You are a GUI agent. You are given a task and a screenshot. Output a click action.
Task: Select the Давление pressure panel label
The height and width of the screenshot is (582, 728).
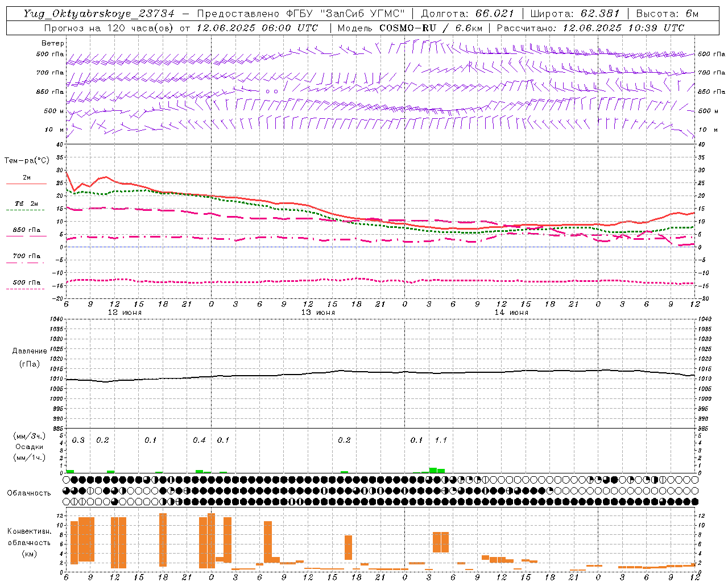click(30, 351)
